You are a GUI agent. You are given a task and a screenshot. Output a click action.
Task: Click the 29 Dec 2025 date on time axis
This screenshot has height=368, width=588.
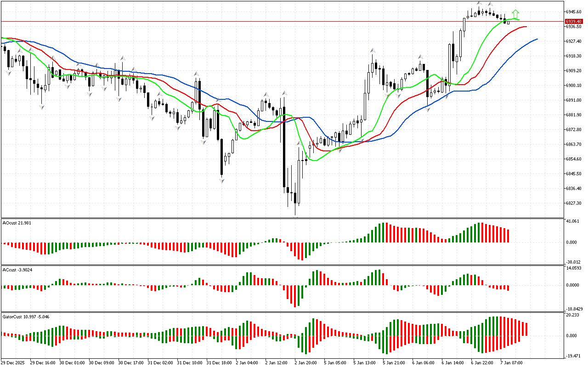[x=13, y=362]
